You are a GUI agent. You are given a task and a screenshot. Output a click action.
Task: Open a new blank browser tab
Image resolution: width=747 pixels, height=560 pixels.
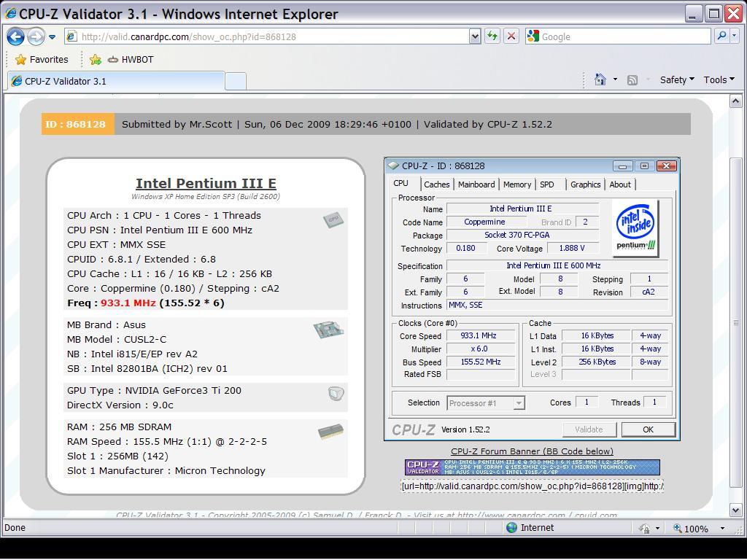[236, 82]
